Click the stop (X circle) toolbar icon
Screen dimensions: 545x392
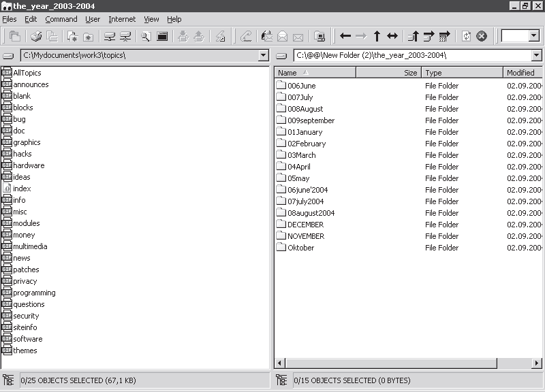pyautogui.click(x=482, y=36)
